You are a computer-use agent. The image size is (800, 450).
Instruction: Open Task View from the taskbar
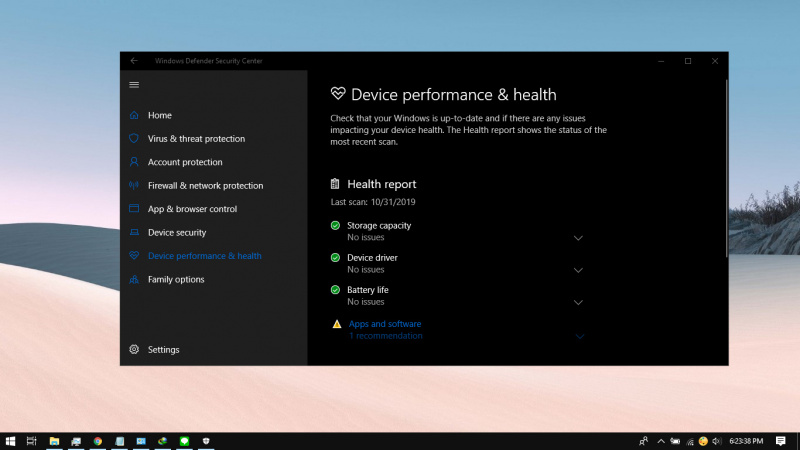tap(32, 441)
